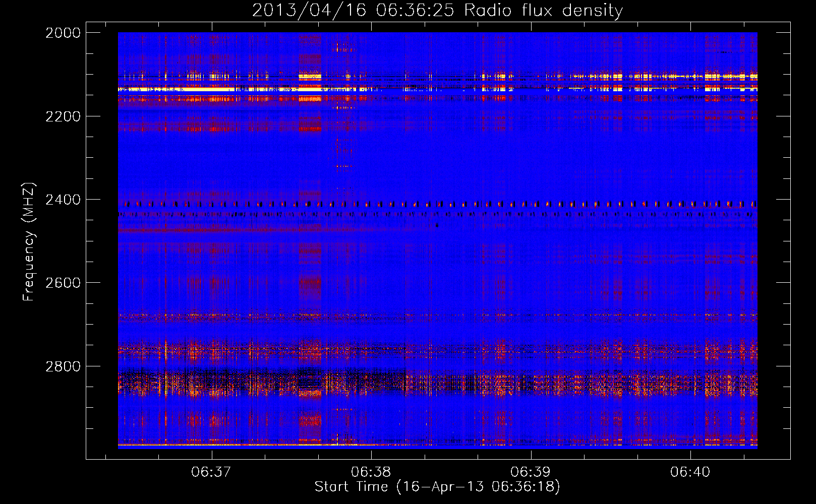The width and height of the screenshot is (816, 504).
Task: Click the 2600 frequency axis label
Action: click(x=63, y=283)
